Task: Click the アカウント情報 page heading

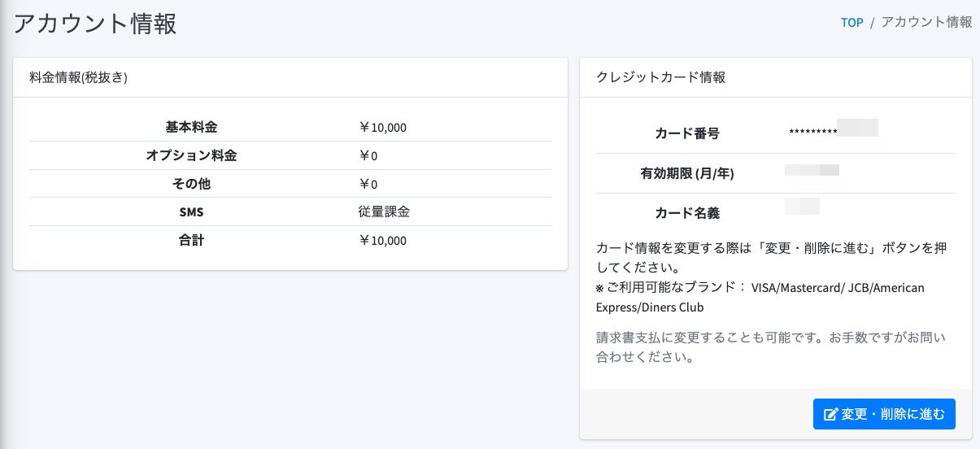Action: [95, 24]
